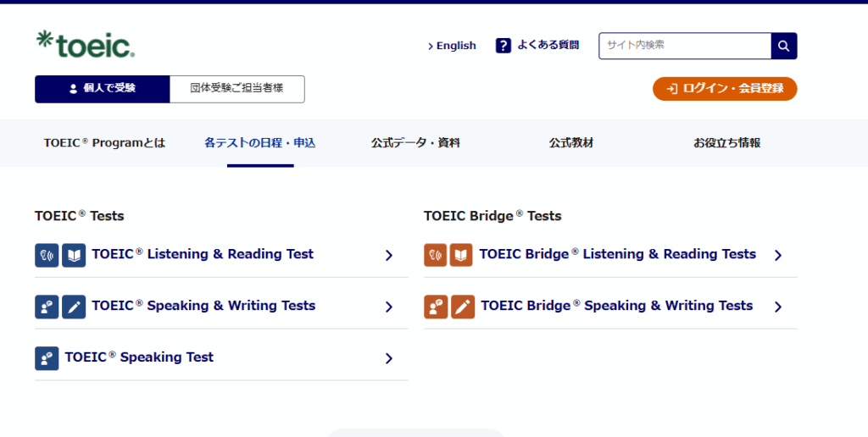868x437 pixels.
Task: Click orange pencil icon of Bridge Speaking & Writing
Action: point(463,307)
